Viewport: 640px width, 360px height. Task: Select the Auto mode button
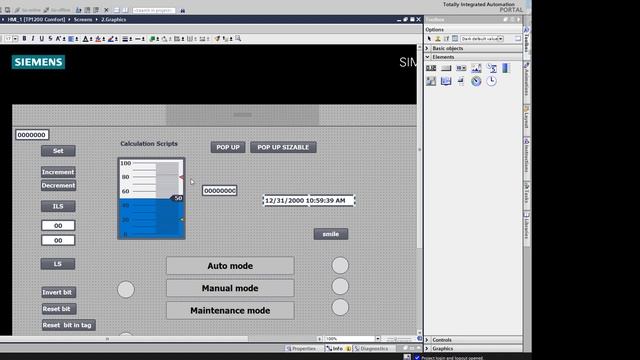coord(230,266)
